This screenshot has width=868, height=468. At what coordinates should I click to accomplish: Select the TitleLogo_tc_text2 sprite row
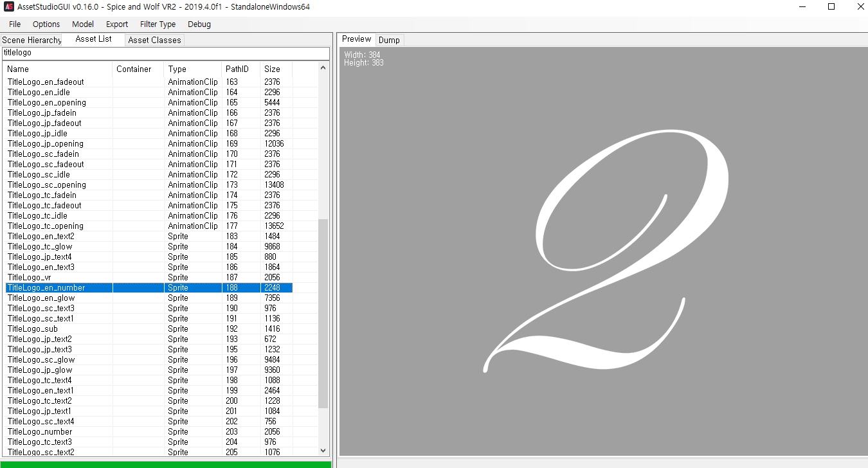pos(149,401)
